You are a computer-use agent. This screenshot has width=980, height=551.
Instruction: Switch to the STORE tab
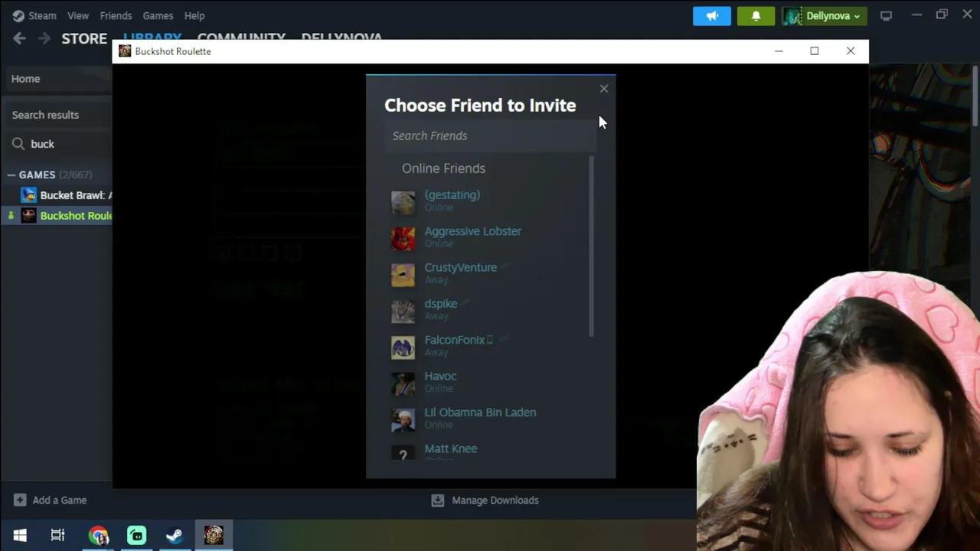click(84, 38)
